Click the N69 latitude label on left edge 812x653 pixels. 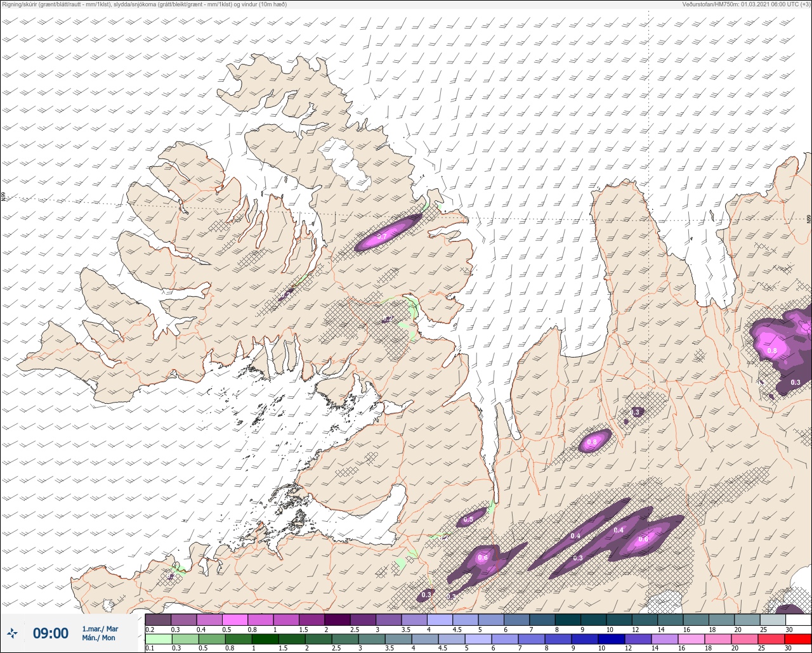click(4, 198)
